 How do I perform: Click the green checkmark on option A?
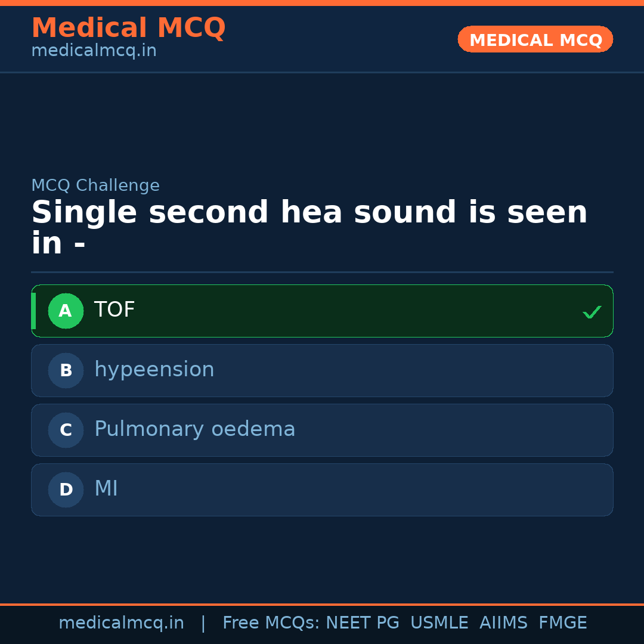[x=592, y=311]
